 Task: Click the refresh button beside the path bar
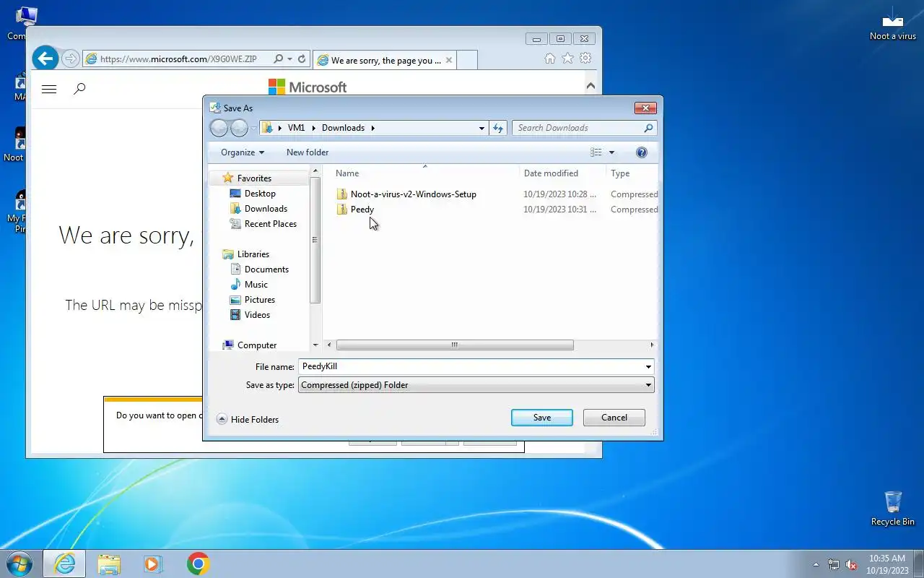pos(498,128)
